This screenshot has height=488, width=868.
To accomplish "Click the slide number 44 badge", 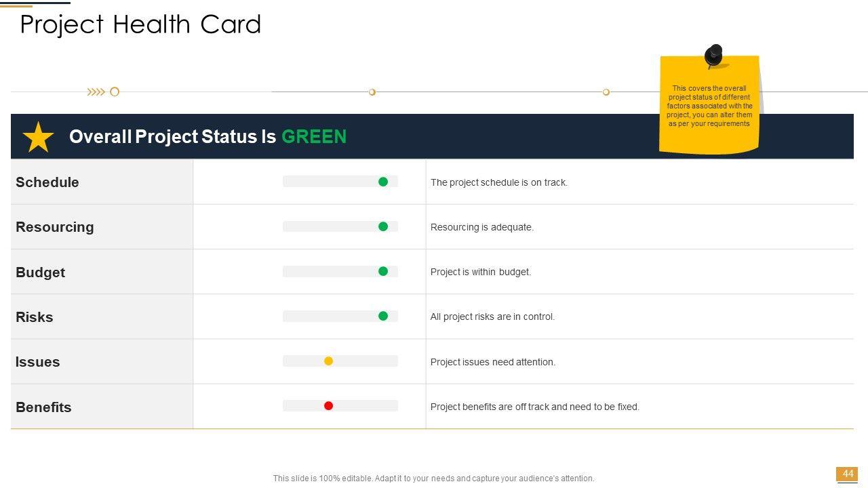I will click(x=847, y=474).
